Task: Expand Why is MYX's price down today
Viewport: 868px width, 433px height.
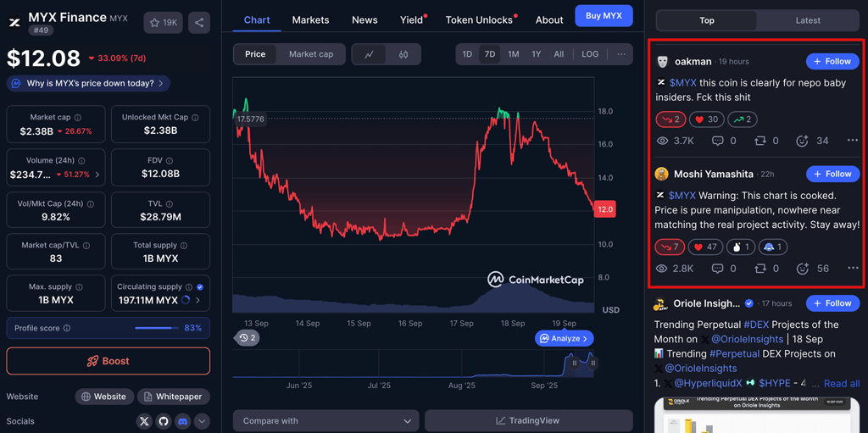Action: pyautogui.click(x=88, y=84)
